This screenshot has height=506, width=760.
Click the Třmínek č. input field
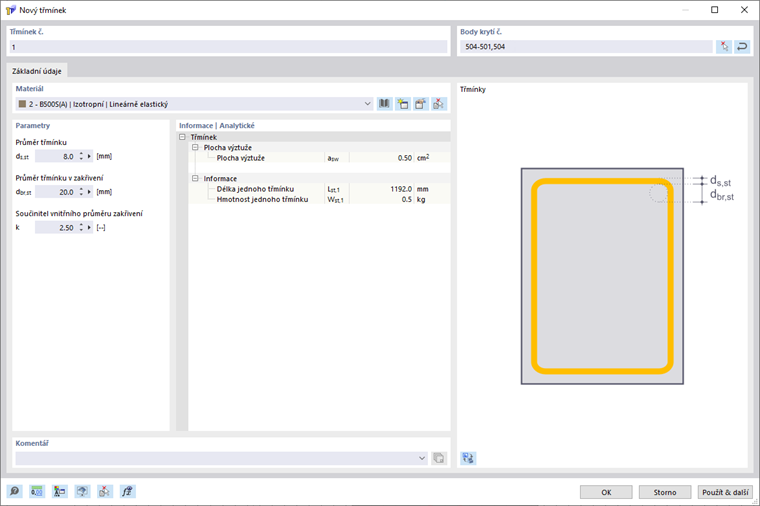[228, 47]
